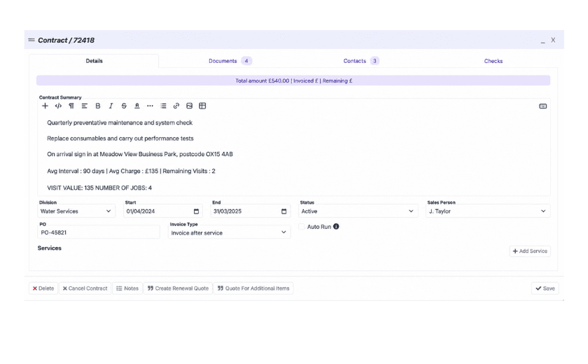Click the Delete button

[x=43, y=288]
